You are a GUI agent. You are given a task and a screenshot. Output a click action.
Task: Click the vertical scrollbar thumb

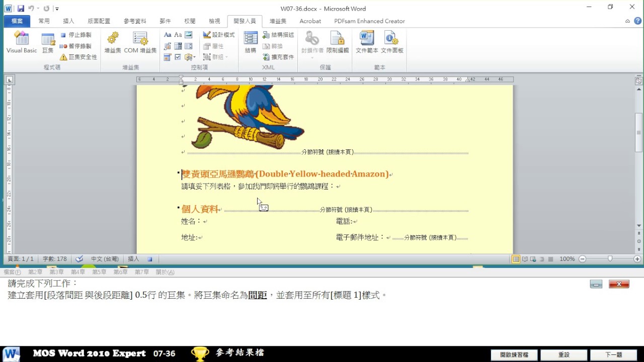pos(639,133)
